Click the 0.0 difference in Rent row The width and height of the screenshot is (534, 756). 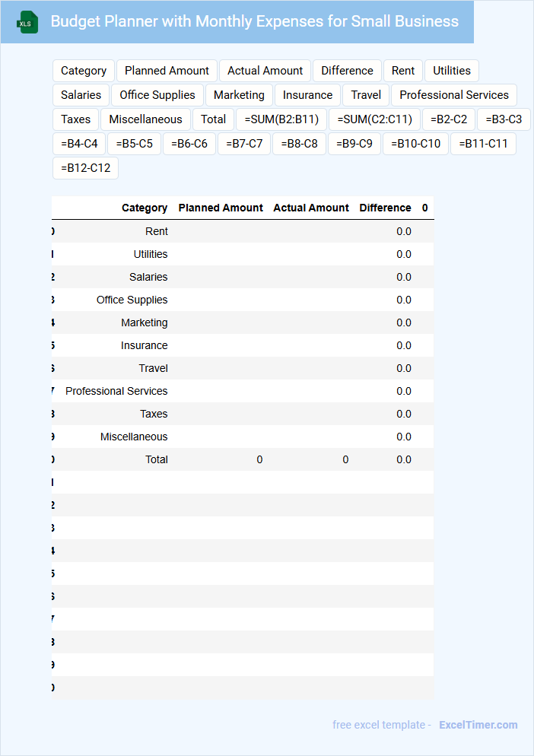coord(404,231)
